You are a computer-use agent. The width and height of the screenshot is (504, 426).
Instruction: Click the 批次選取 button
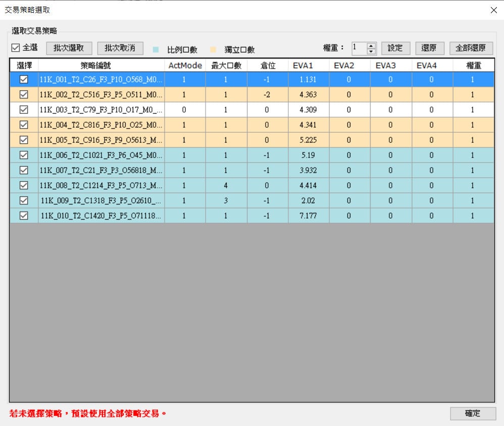click(x=69, y=48)
